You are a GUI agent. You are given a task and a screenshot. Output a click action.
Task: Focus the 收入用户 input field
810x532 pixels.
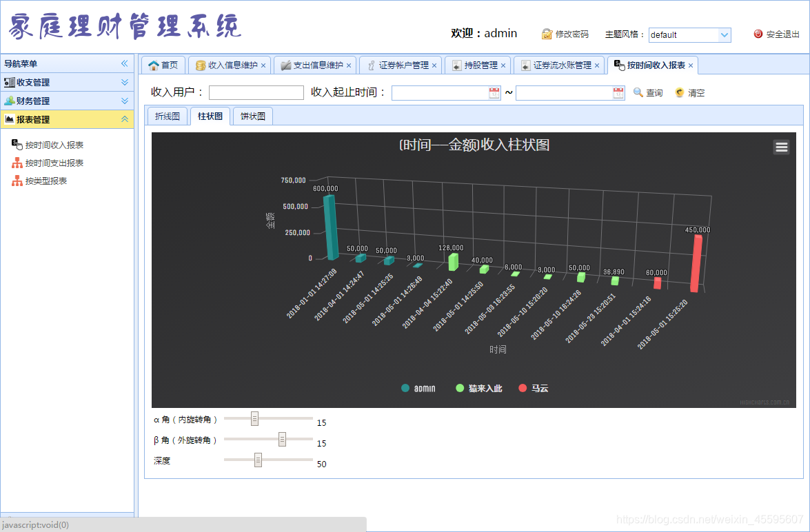[x=256, y=92]
